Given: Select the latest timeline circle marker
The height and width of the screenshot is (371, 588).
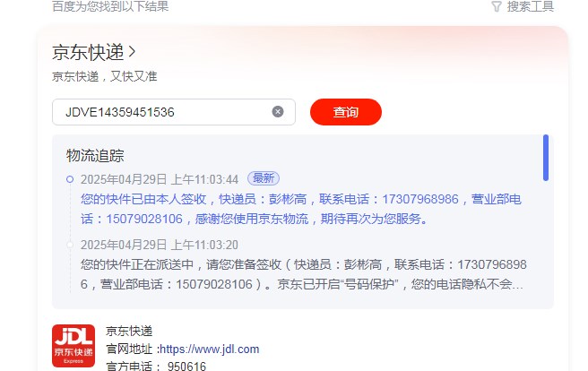Looking at the screenshot, I should (x=70, y=179).
